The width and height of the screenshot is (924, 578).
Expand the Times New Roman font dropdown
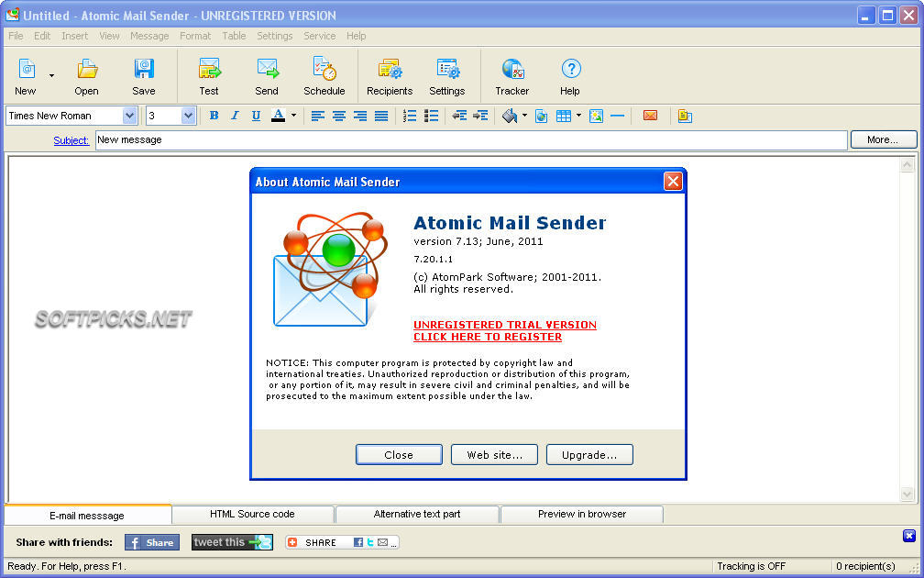click(x=129, y=116)
